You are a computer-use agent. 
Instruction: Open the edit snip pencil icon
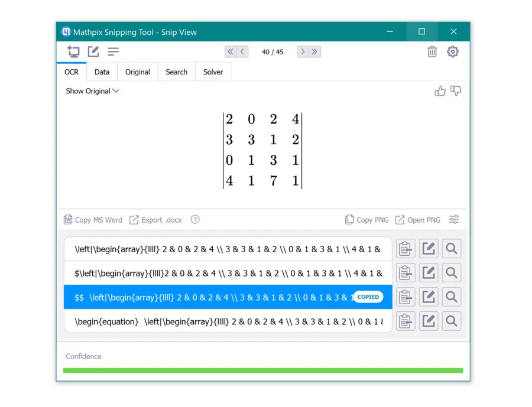click(x=93, y=51)
